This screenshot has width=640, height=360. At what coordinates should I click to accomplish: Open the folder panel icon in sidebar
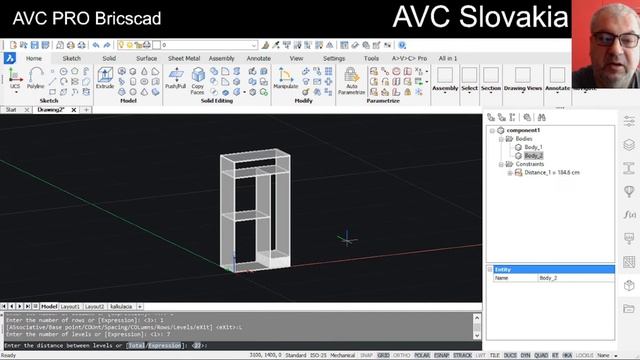pos(629,309)
